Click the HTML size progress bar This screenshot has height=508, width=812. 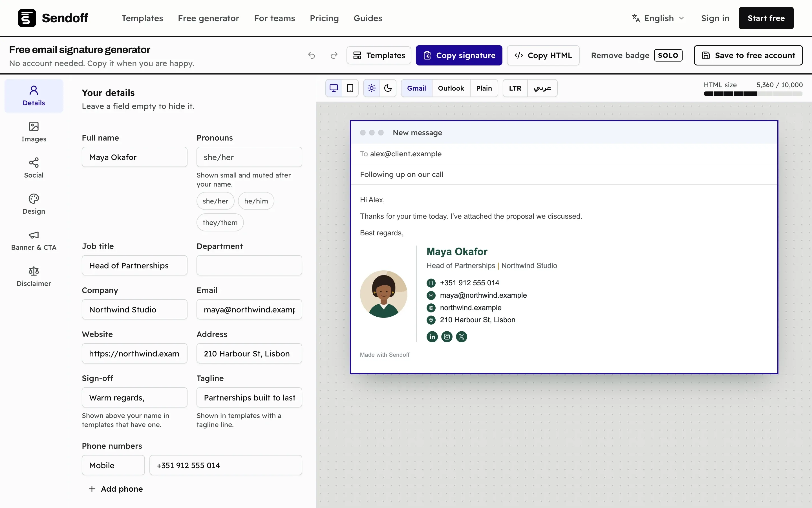pyautogui.click(x=753, y=94)
